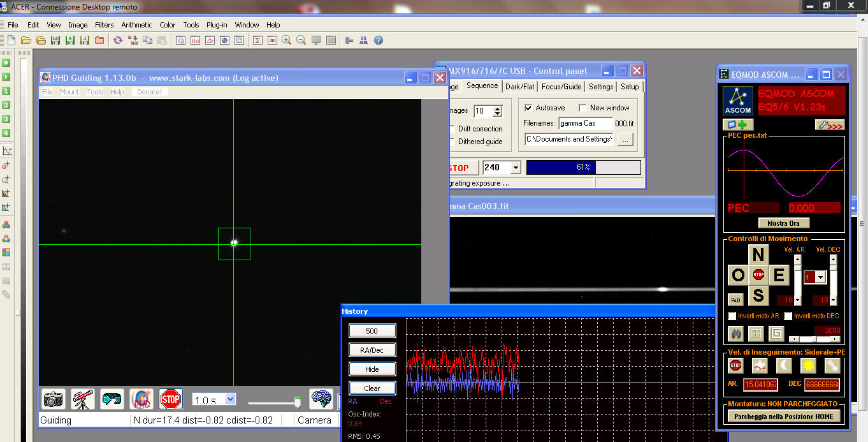Toggle the Autosave checkbox

(528, 108)
